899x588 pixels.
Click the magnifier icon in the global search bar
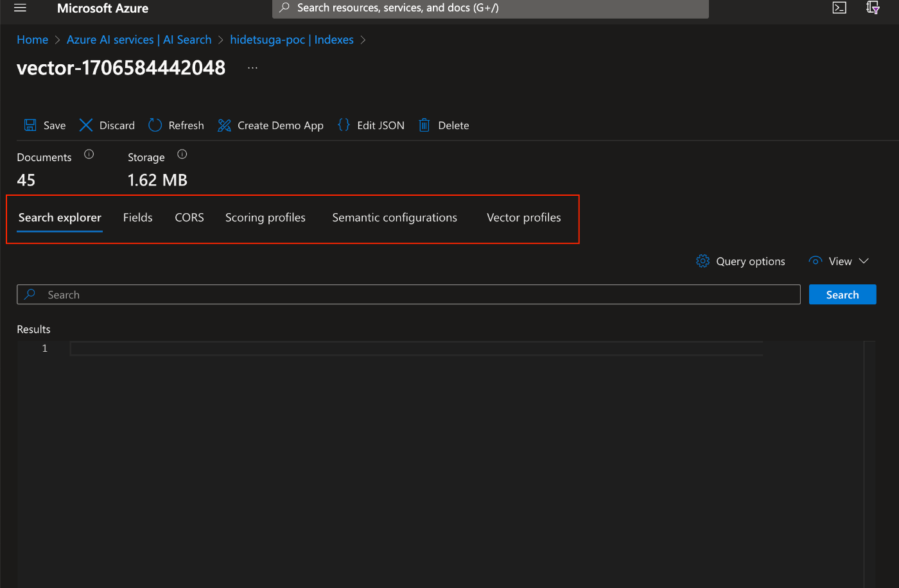284,8
